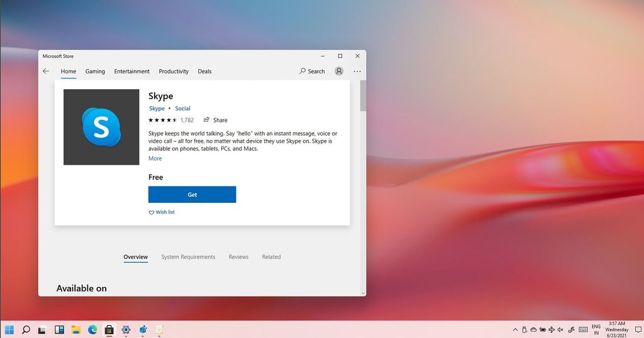Click the Share icon for Skype
Viewport: 644px width, 338px height.
(x=206, y=120)
